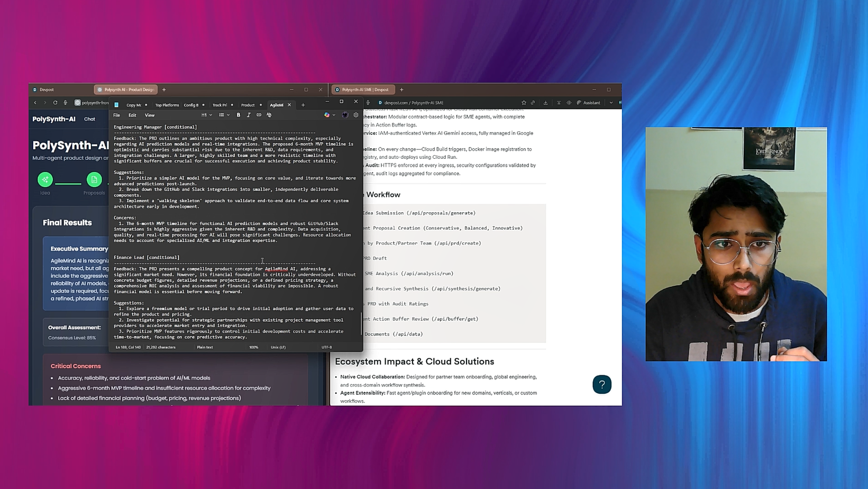Select Polysynth-AI SME | Devpost tab
Screen dimensions: 868x489
pyautogui.click(x=364, y=89)
